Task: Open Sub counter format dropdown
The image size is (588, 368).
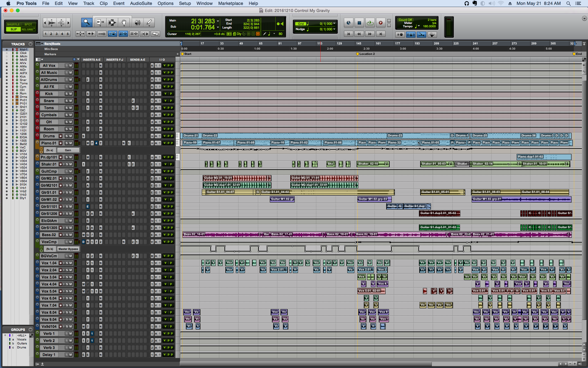Action: tap(218, 27)
